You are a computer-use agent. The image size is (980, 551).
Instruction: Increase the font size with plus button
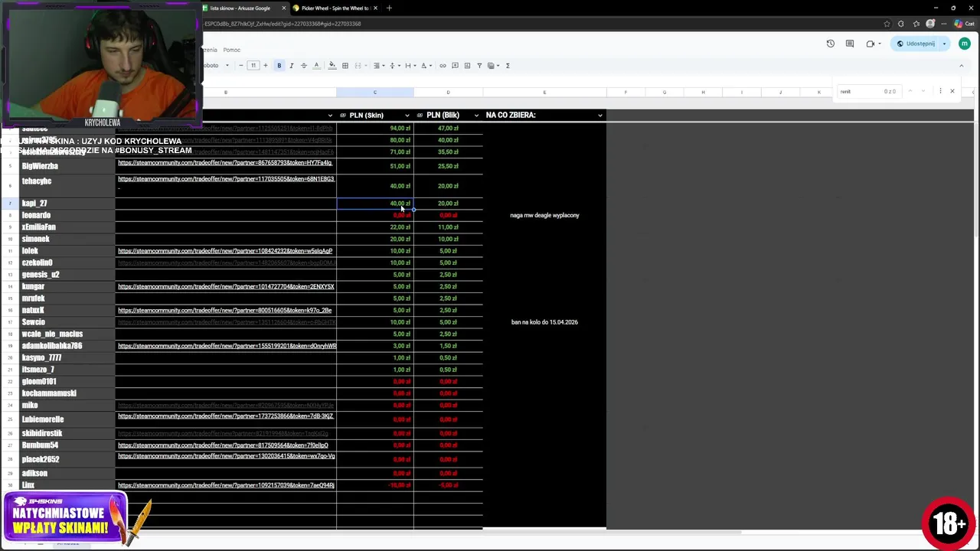tap(266, 66)
